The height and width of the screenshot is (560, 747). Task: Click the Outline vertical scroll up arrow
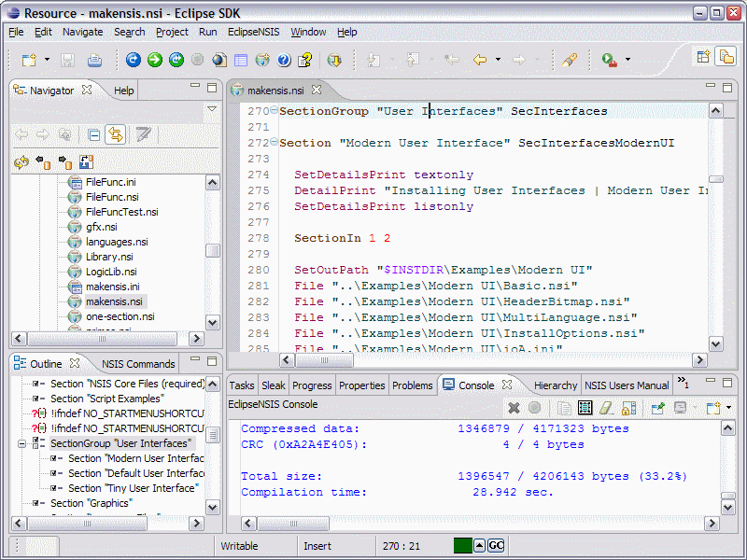click(213, 385)
